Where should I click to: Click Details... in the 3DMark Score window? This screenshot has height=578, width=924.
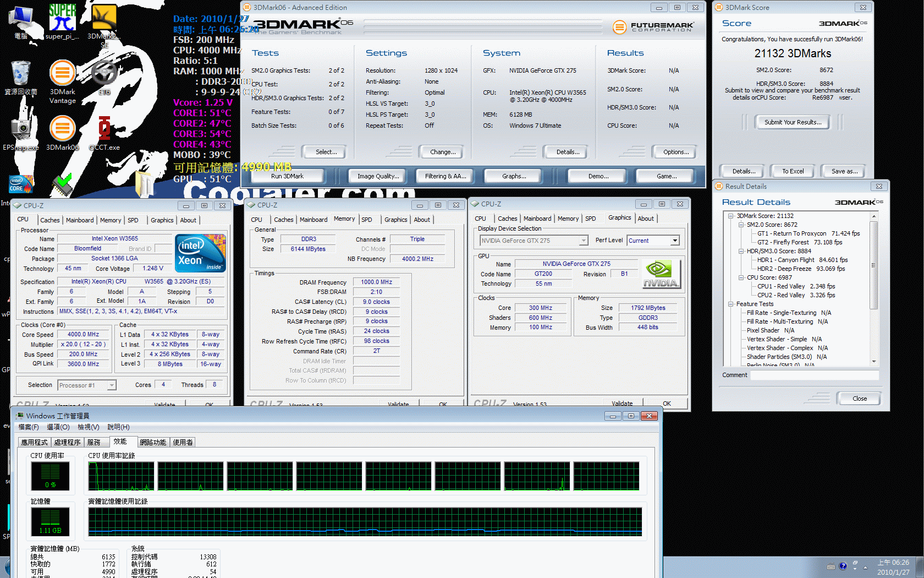point(744,171)
